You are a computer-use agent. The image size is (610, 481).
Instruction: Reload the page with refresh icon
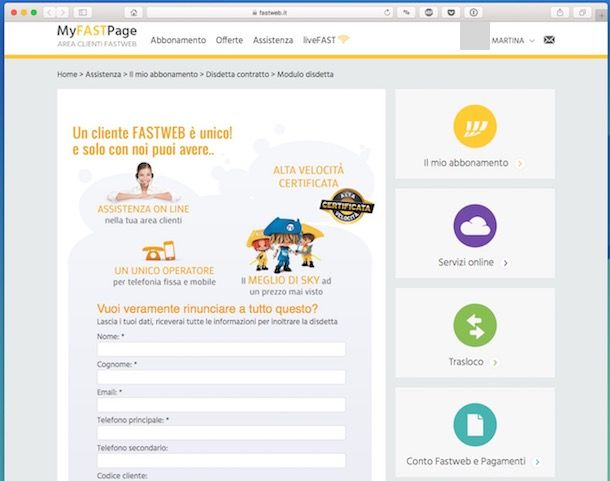pyautogui.click(x=387, y=12)
